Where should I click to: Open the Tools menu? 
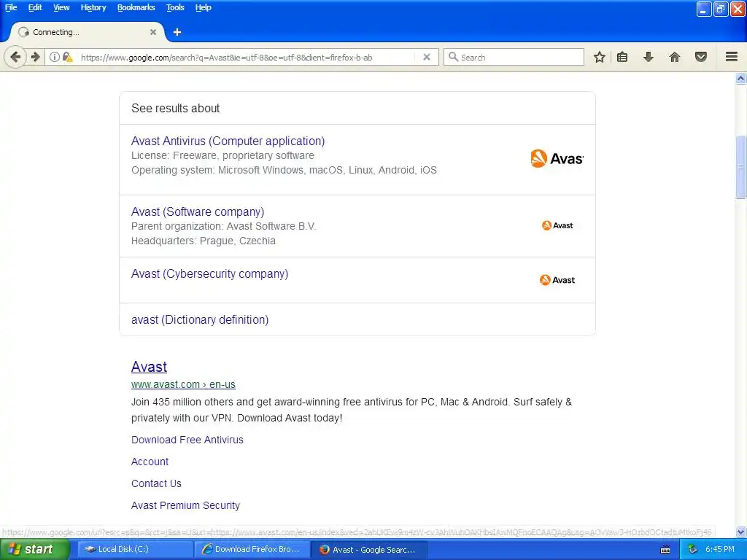pos(175,7)
